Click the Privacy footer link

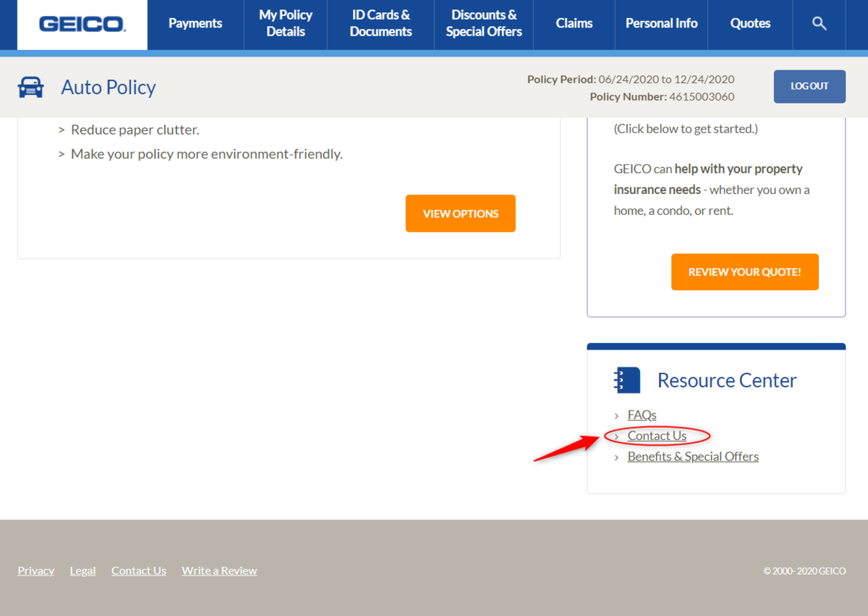[x=36, y=570]
